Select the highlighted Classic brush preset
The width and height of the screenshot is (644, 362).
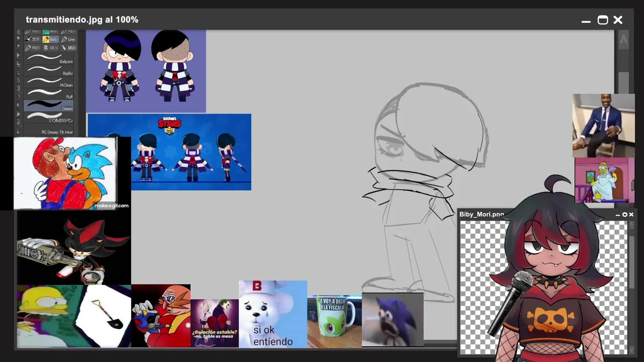(x=49, y=105)
